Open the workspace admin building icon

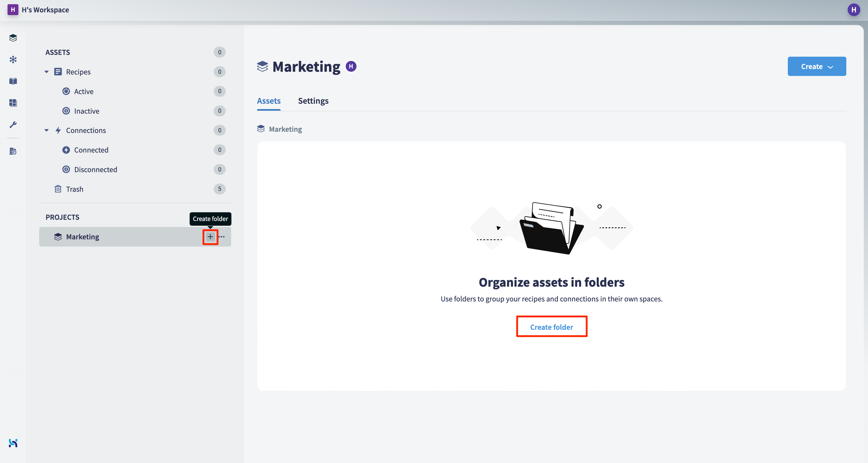click(x=13, y=151)
